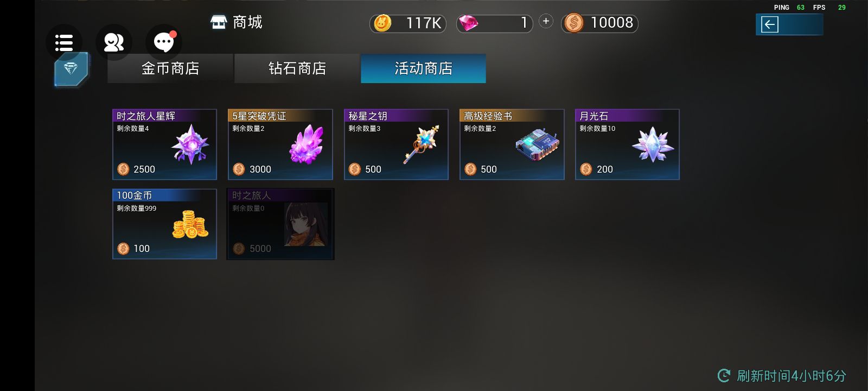
Task: Open the chat bubble with red notification
Action: [x=164, y=42]
